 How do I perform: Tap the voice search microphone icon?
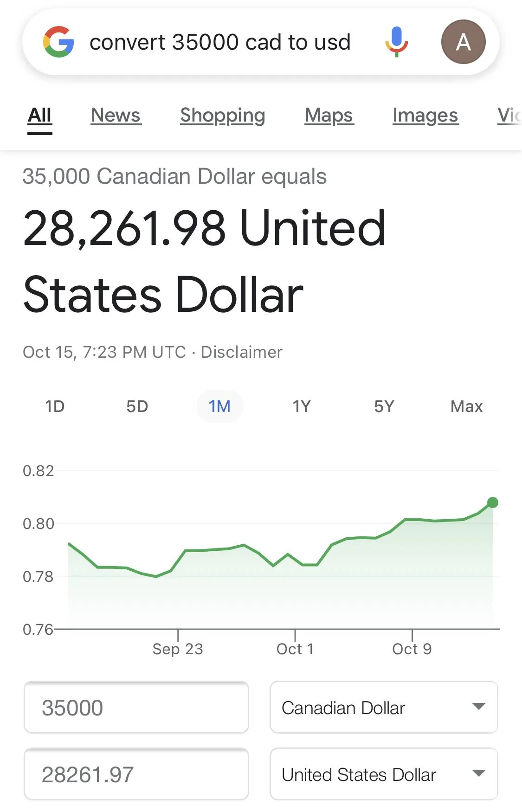(x=396, y=42)
